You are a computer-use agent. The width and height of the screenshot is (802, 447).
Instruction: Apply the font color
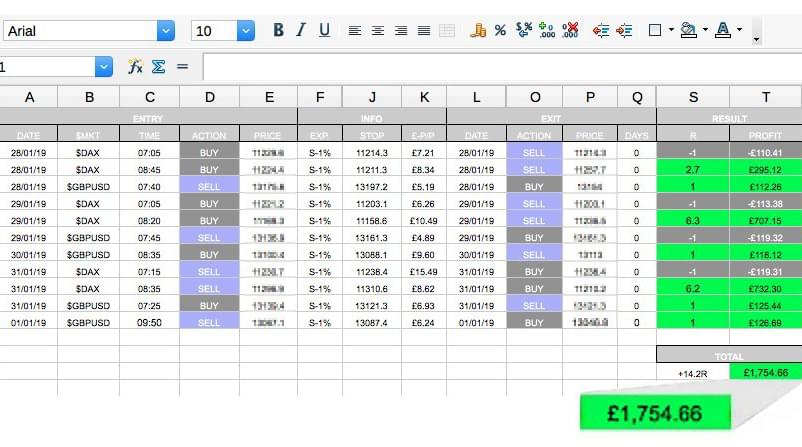(722, 31)
